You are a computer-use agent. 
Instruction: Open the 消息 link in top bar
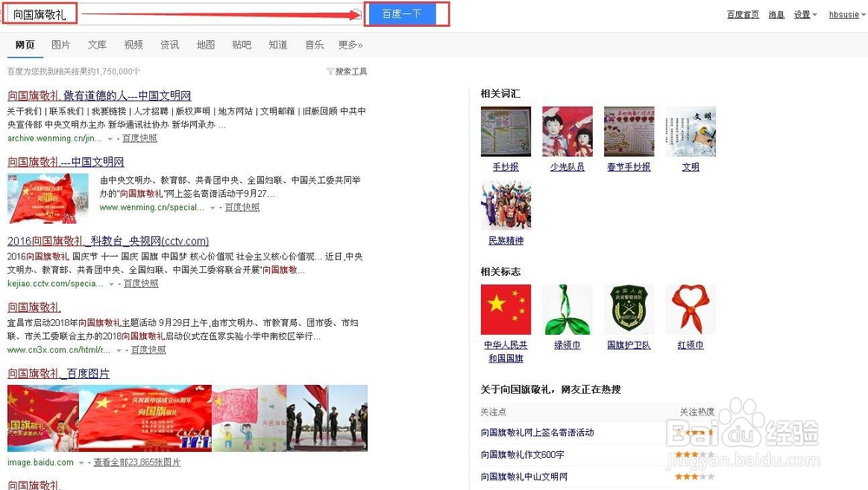776,15
